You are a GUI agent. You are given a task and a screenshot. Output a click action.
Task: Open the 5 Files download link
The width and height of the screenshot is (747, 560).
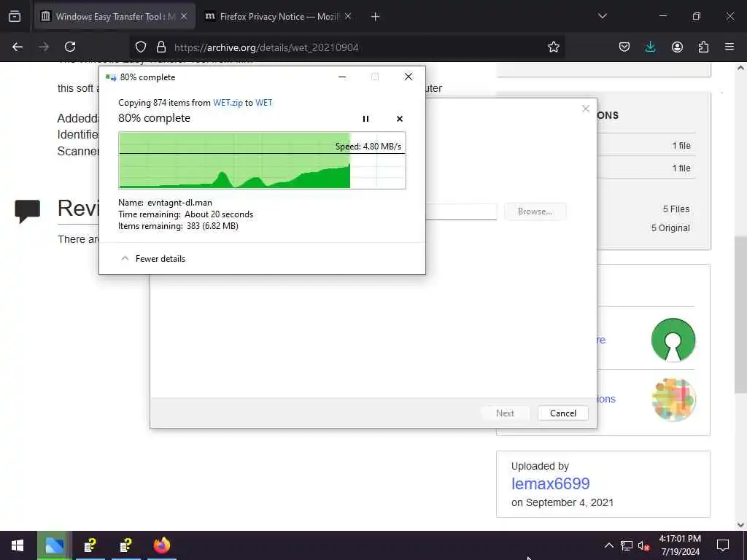[676, 209]
